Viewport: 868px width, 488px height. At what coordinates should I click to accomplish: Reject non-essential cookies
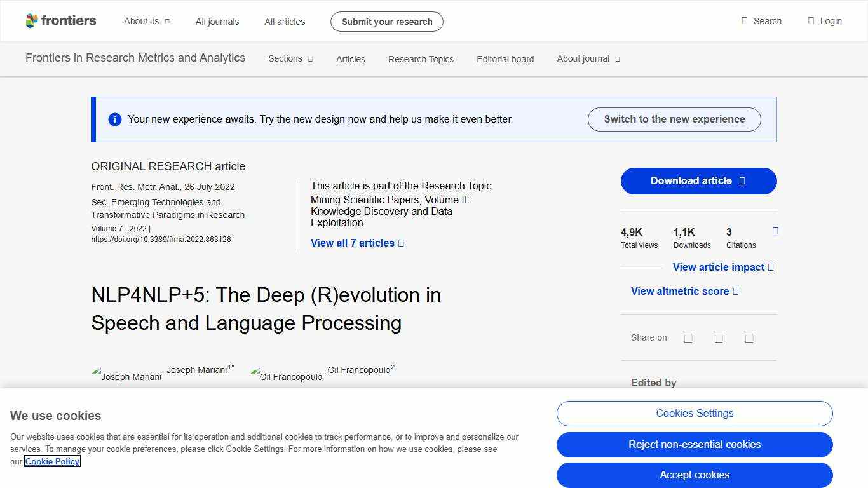tap(695, 445)
